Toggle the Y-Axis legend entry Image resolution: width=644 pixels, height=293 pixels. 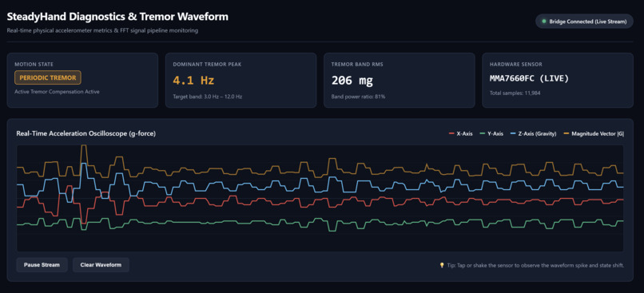[491, 134]
